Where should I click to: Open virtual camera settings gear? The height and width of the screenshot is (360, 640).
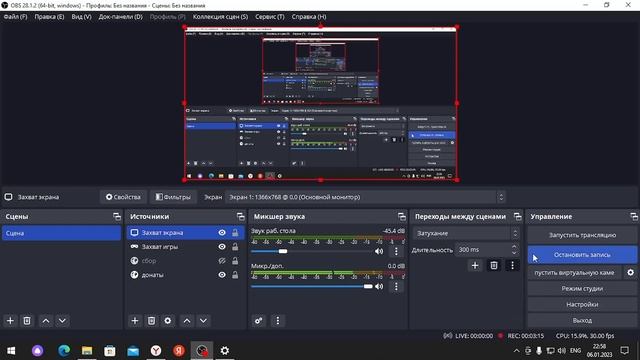pyautogui.click(x=630, y=272)
